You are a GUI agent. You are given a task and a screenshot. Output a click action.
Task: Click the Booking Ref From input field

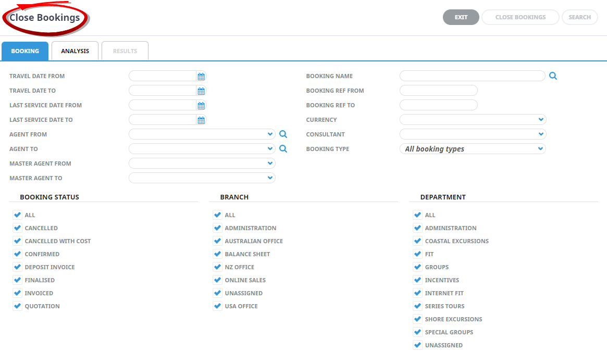point(438,91)
